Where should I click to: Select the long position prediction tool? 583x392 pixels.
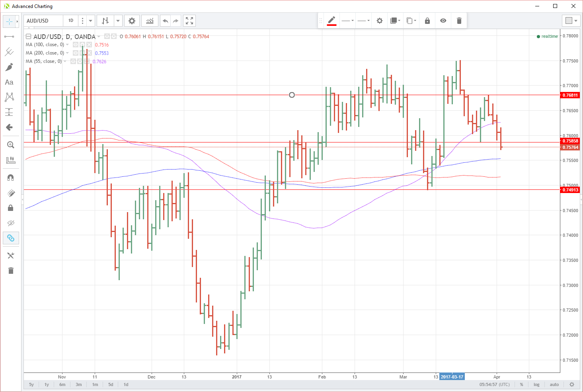(x=9, y=112)
